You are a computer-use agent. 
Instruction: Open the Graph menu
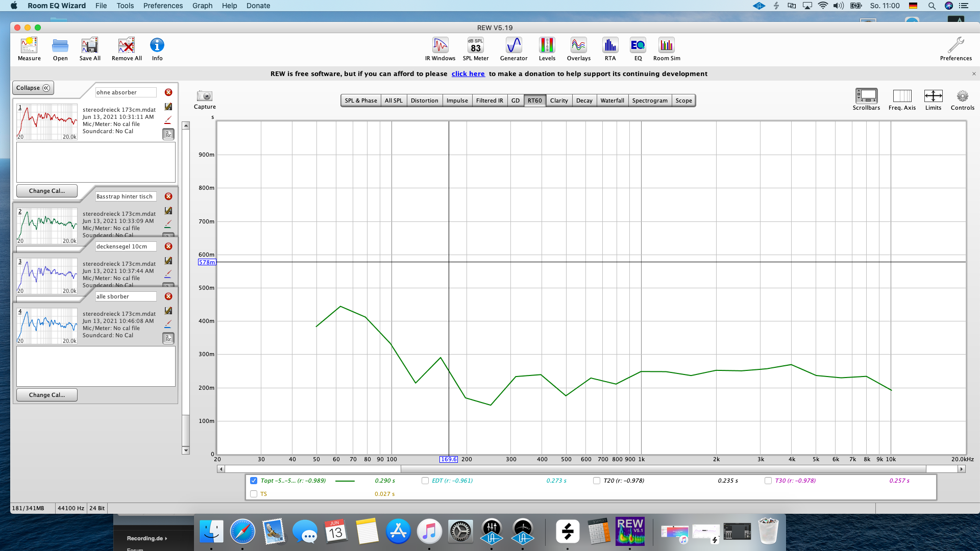[x=202, y=6]
